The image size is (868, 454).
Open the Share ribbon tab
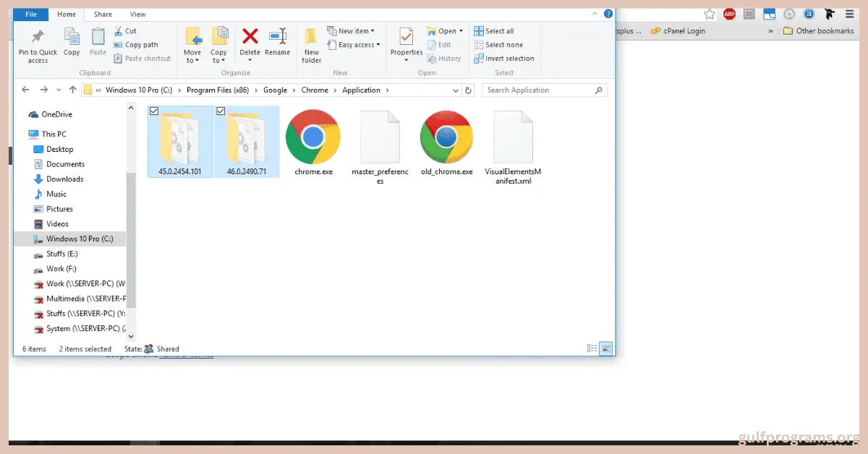click(x=103, y=14)
